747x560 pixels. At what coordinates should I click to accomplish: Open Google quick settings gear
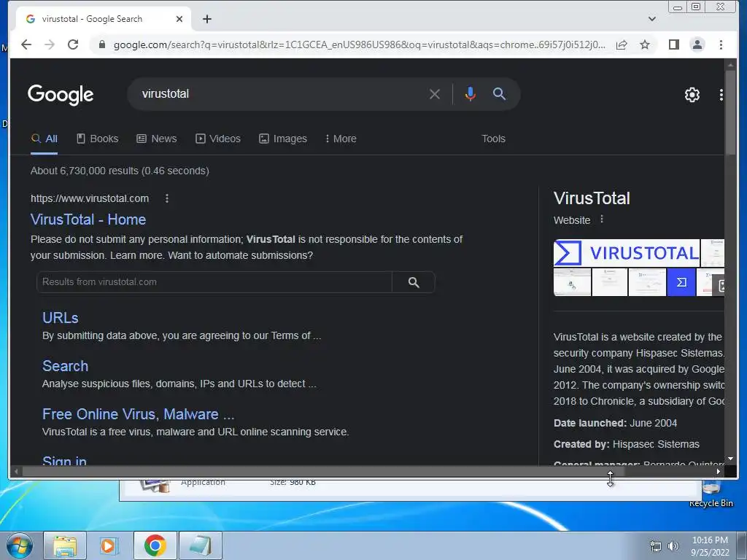[692, 95]
